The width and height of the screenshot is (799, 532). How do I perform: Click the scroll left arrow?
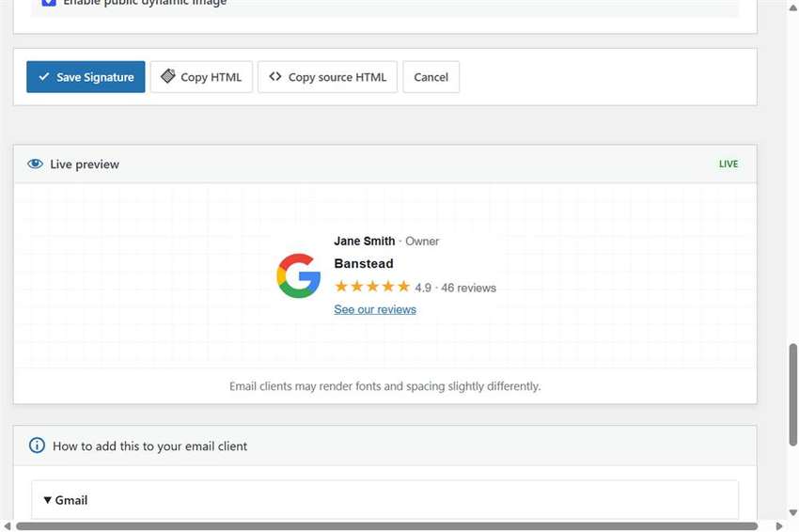tap(8, 525)
